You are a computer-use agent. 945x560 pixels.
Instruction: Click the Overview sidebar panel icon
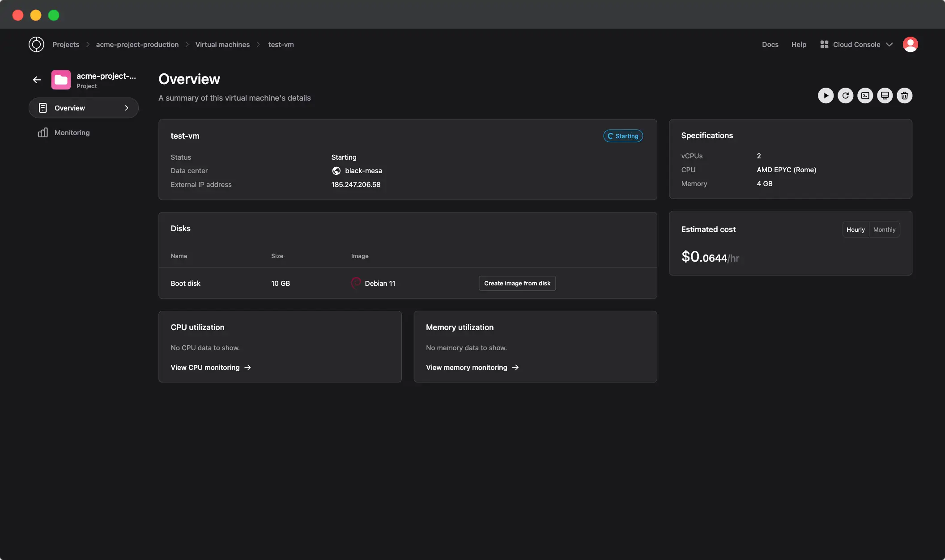43,108
